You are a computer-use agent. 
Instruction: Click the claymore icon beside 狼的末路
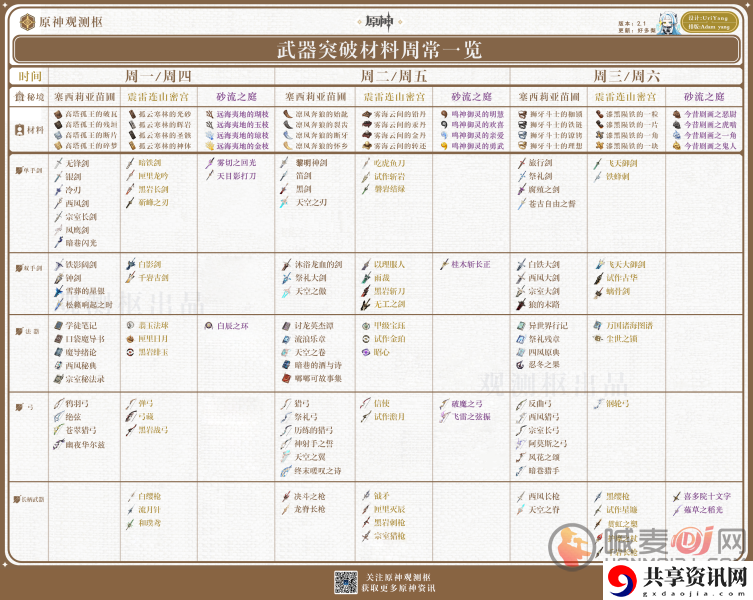[521, 304]
